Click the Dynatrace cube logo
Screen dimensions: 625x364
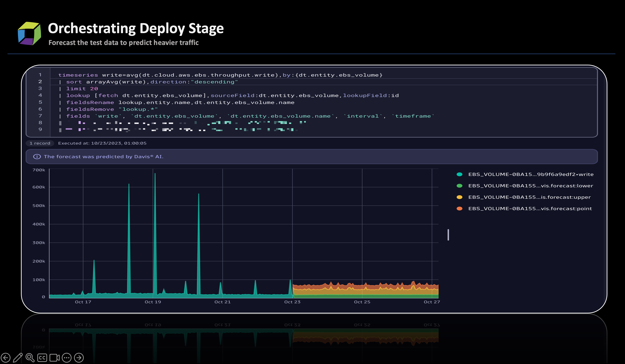click(x=29, y=33)
